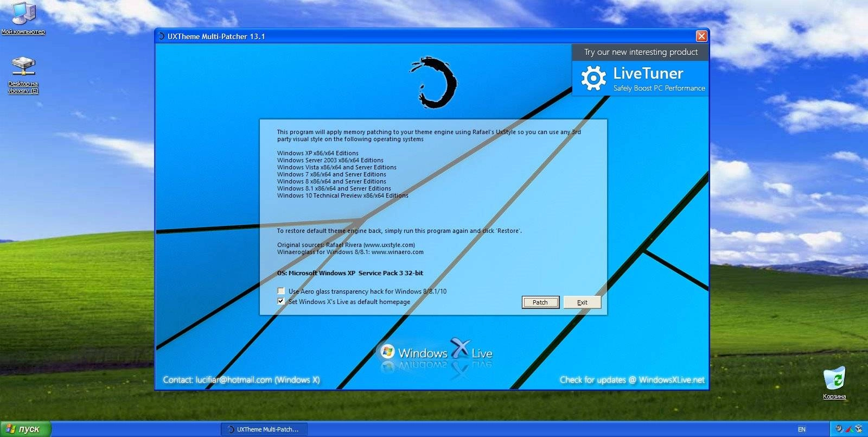Click the Patch button
This screenshot has height=437, width=868.
click(x=540, y=302)
